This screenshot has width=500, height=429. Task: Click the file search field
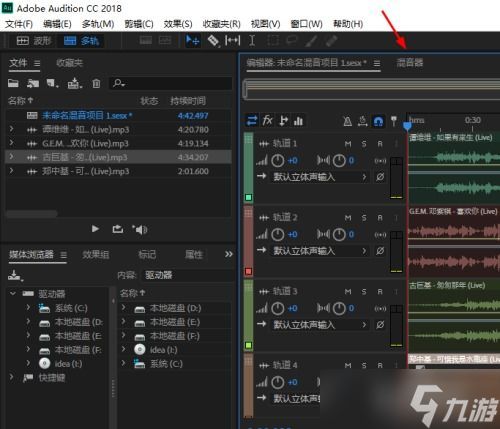[170, 83]
